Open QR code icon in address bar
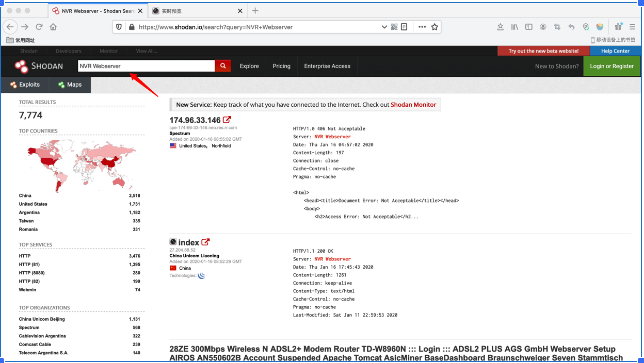This screenshot has height=363, width=644. tap(394, 27)
